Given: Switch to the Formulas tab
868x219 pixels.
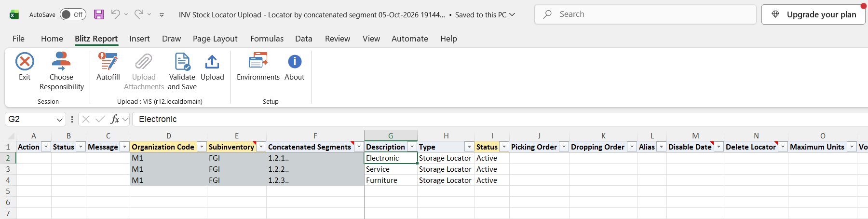Looking at the screenshot, I should (267, 39).
